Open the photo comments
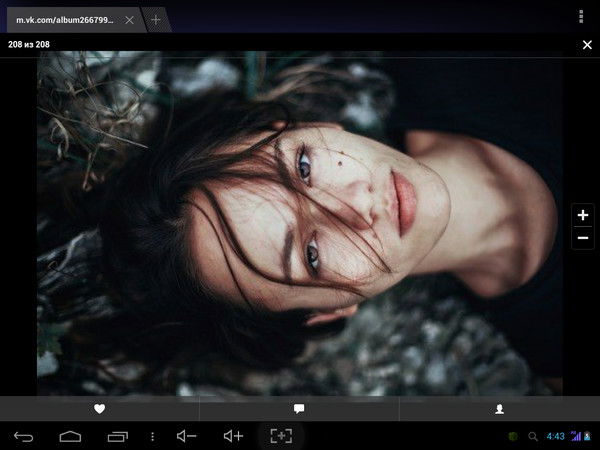 [299, 409]
